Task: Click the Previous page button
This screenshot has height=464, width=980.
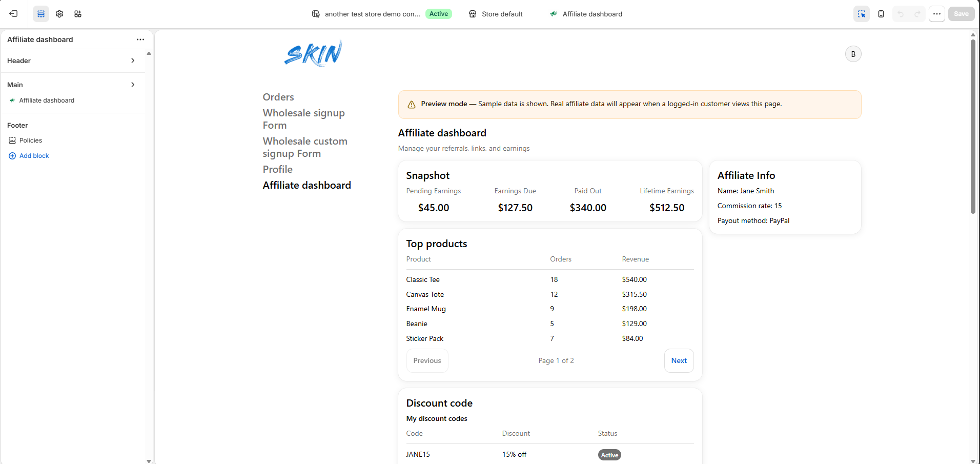Action: pyautogui.click(x=427, y=361)
